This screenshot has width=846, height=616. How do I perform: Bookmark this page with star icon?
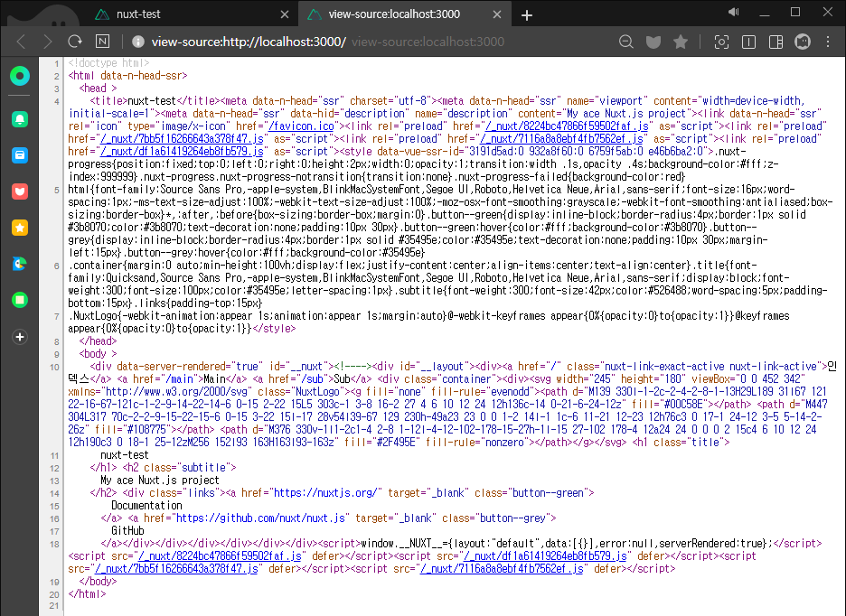[681, 42]
